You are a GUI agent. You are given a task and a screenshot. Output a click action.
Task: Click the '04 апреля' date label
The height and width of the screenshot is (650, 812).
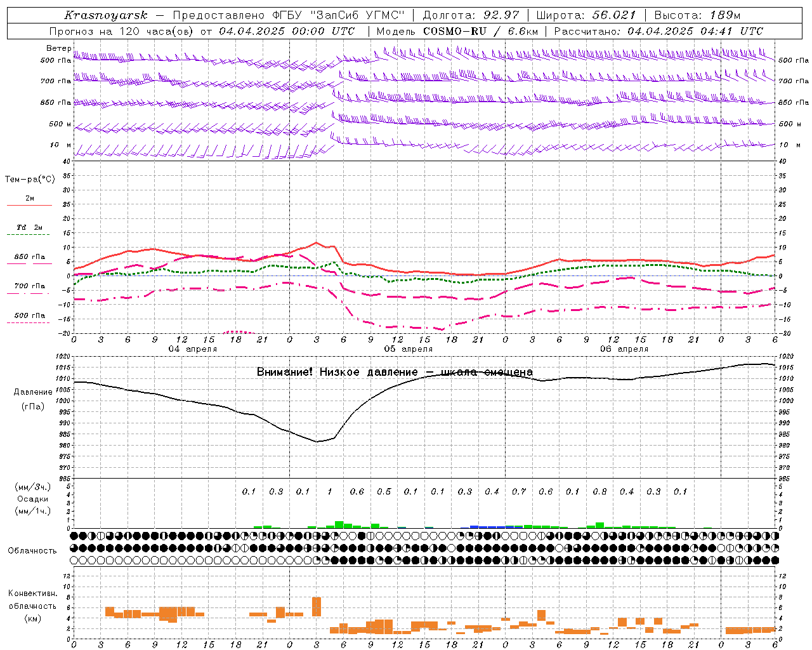192,349
